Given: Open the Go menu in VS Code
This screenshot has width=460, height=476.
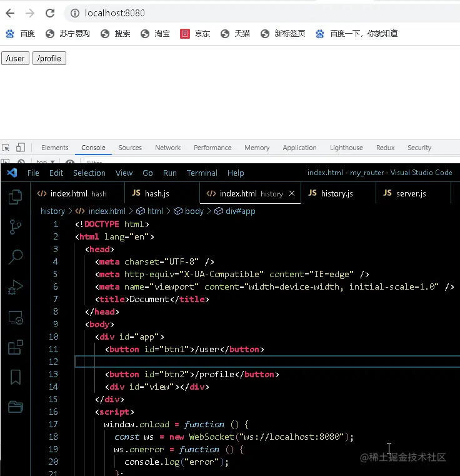Looking at the screenshot, I should tap(147, 173).
